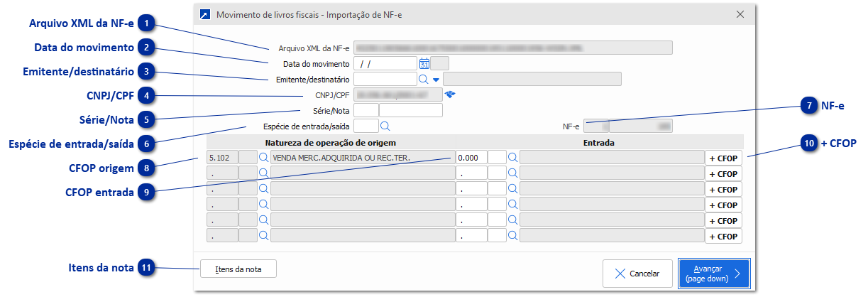Close the Importação de NF-e window
The height and width of the screenshot is (297, 868).
pos(740,14)
